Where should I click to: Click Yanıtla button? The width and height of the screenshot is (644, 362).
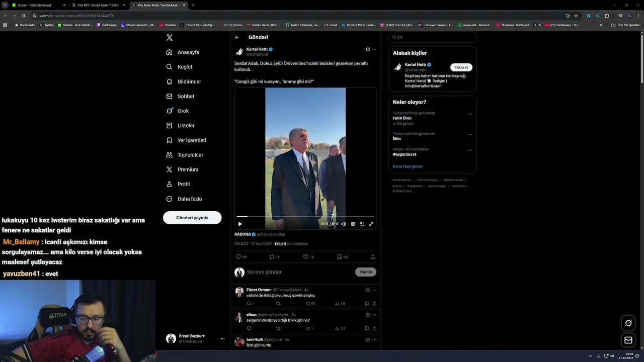(x=366, y=272)
